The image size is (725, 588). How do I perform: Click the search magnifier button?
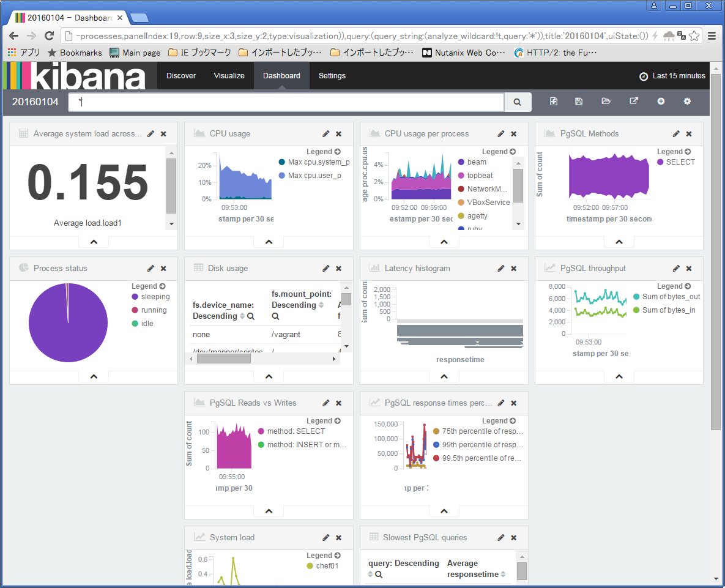518,102
